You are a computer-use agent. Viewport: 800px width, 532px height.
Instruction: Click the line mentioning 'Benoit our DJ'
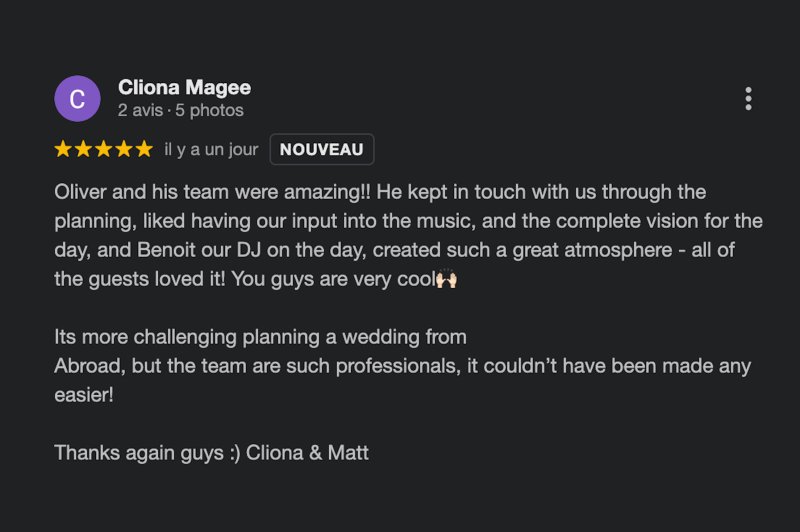coord(394,250)
